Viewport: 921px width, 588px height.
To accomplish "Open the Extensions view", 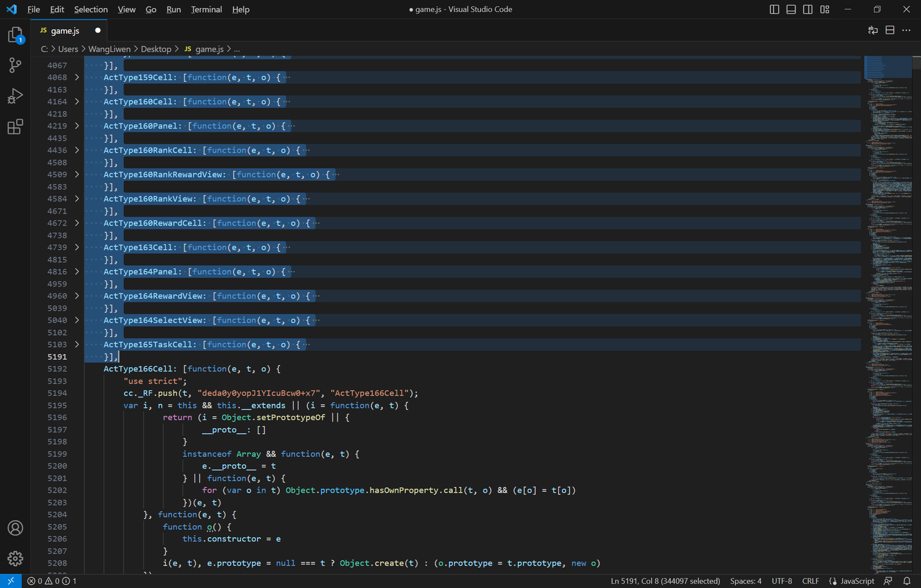I will pos(15,127).
